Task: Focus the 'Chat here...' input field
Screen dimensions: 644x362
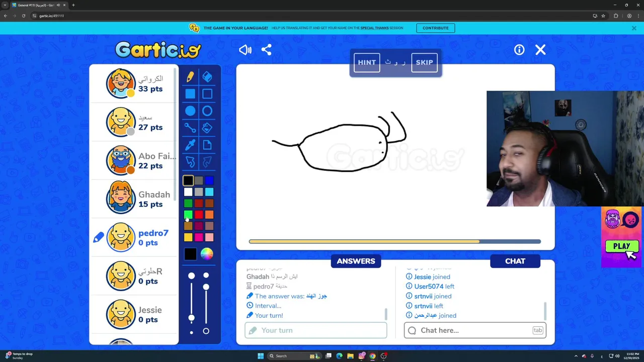Action: (475, 330)
